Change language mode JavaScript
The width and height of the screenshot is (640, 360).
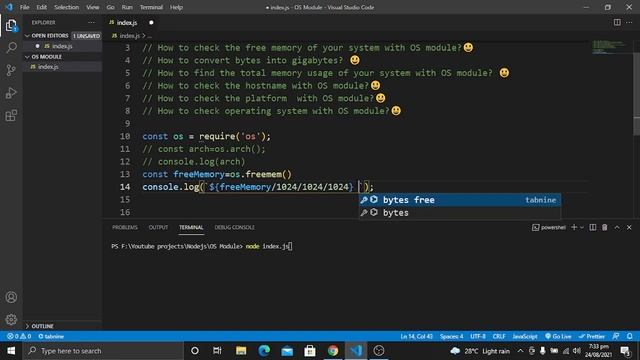click(x=524, y=336)
